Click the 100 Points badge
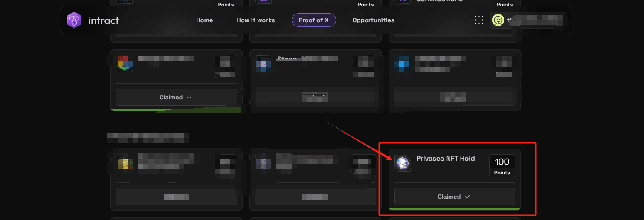Screen dimensions: 644x220 (x=502, y=165)
